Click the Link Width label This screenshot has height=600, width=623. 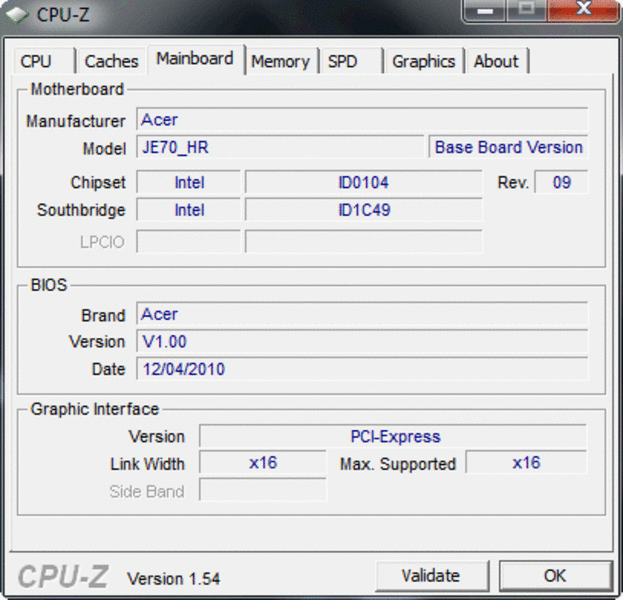[147, 464]
